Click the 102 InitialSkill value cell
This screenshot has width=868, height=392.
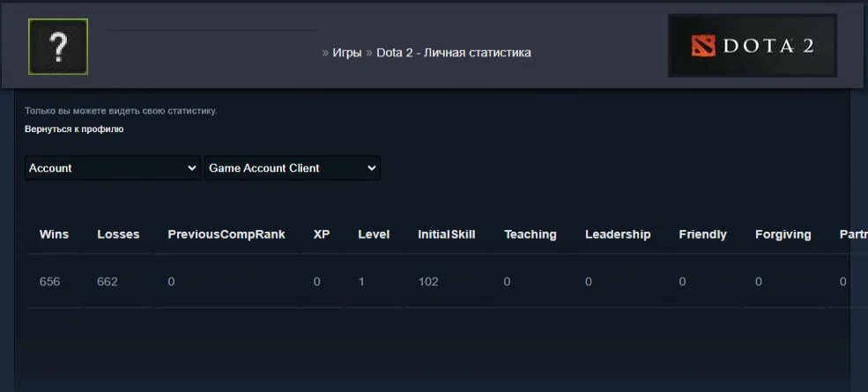pos(428,282)
